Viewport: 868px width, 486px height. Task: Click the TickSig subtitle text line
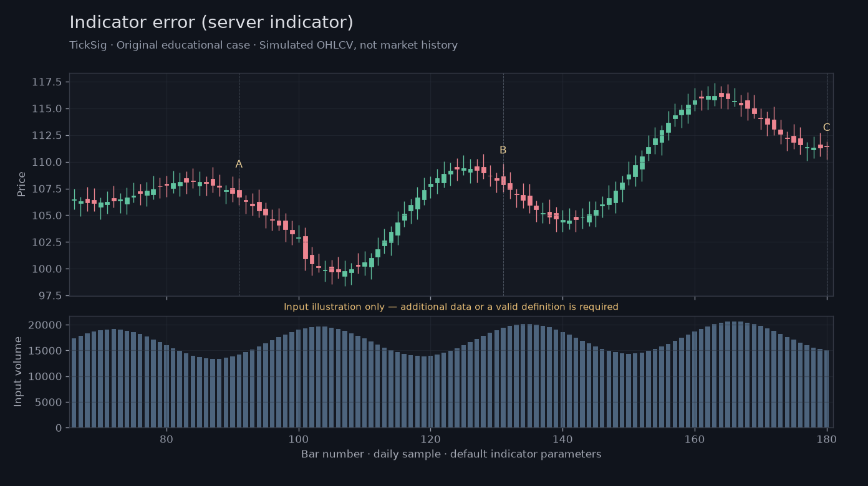[263, 45]
